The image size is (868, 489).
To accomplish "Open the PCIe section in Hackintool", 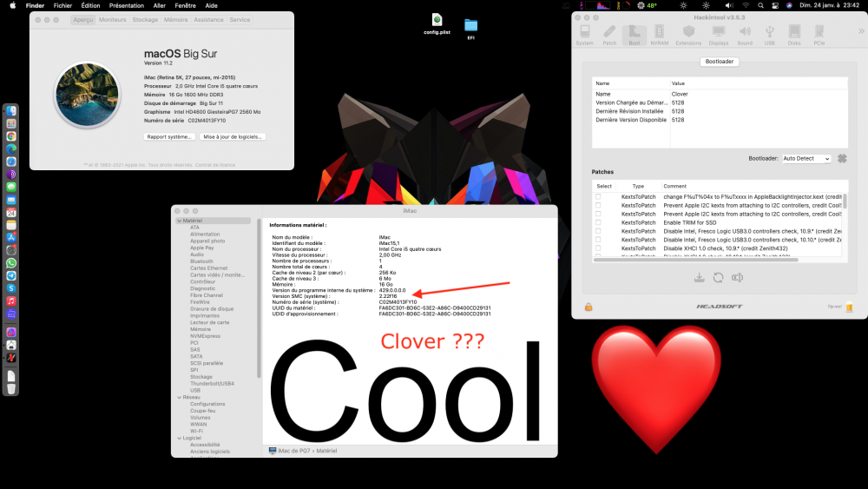I will pos(819,35).
